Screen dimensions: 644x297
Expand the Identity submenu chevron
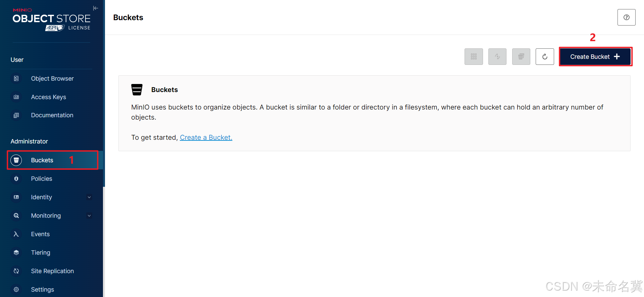point(89,197)
